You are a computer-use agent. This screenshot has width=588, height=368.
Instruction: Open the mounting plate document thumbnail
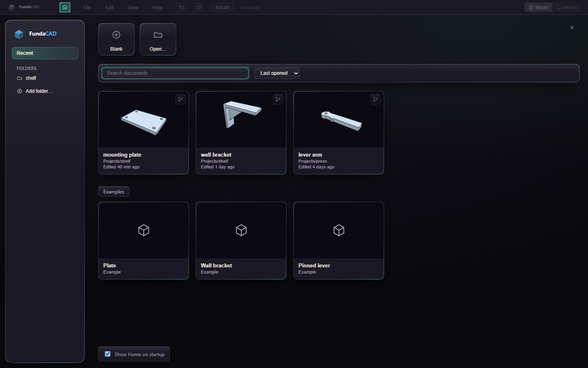pyautogui.click(x=143, y=120)
